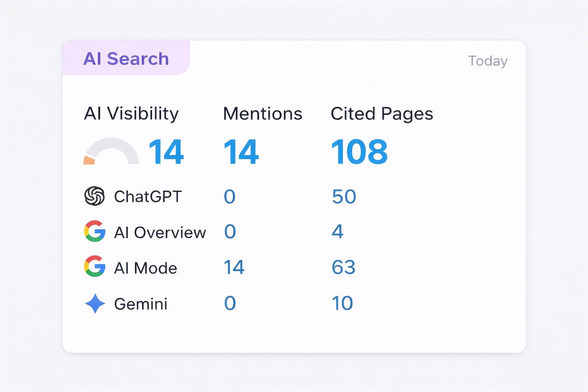Open the total Cited Pages value 108
The width and height of the screenshot is (588, 392).
point(359,152)
